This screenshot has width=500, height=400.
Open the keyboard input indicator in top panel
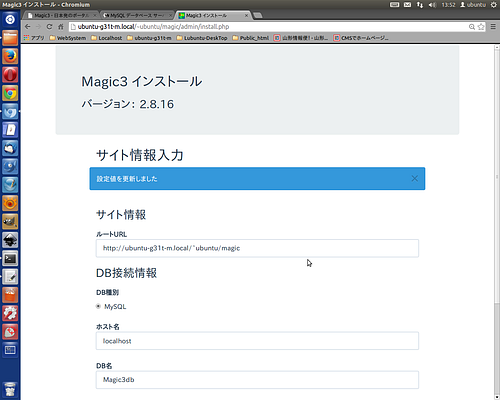(394, 5)
